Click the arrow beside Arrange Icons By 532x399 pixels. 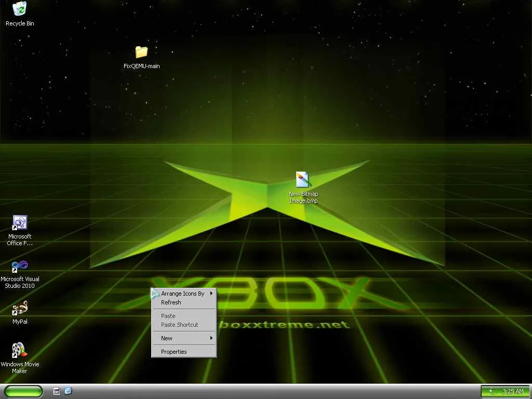pyautogui.click(x=211, y=293)
